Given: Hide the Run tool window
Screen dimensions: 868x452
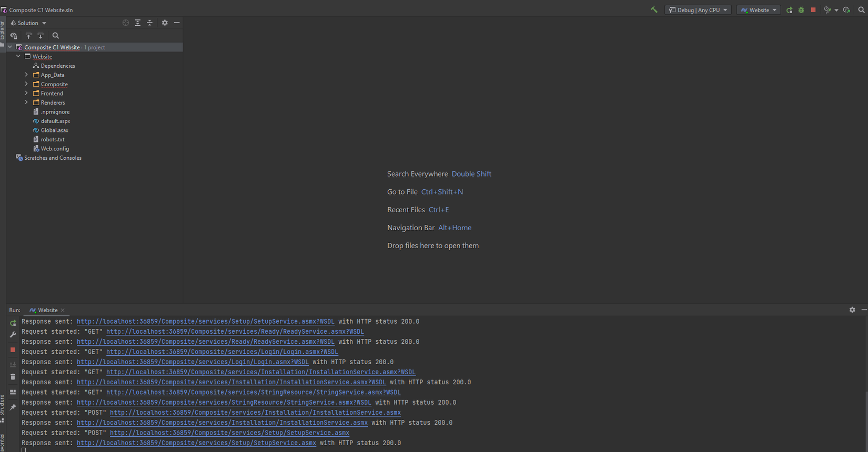Looking at the screenshot, I should (x=864, y=310).
